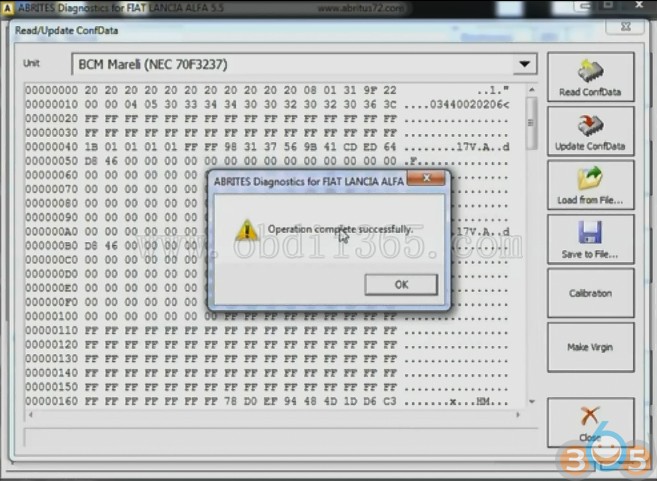Select hex row at address 00000030
Screen dimensions: 657x481
click(267, 133)
